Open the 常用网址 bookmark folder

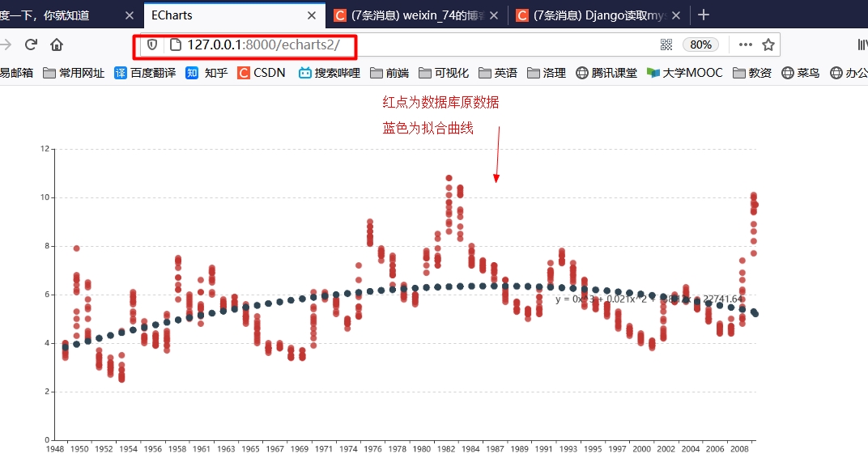(74, 73)
